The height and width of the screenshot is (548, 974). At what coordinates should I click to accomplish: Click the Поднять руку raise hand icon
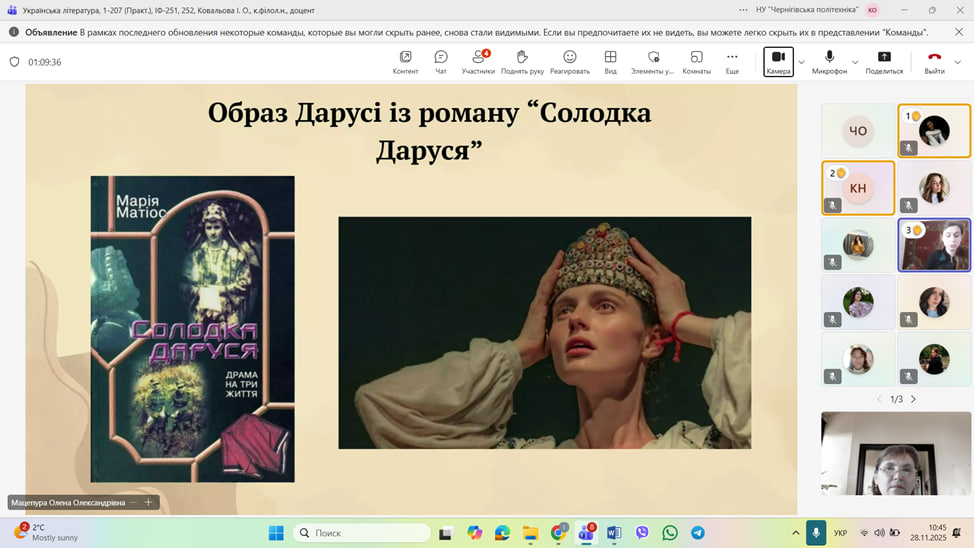(522, 61)
